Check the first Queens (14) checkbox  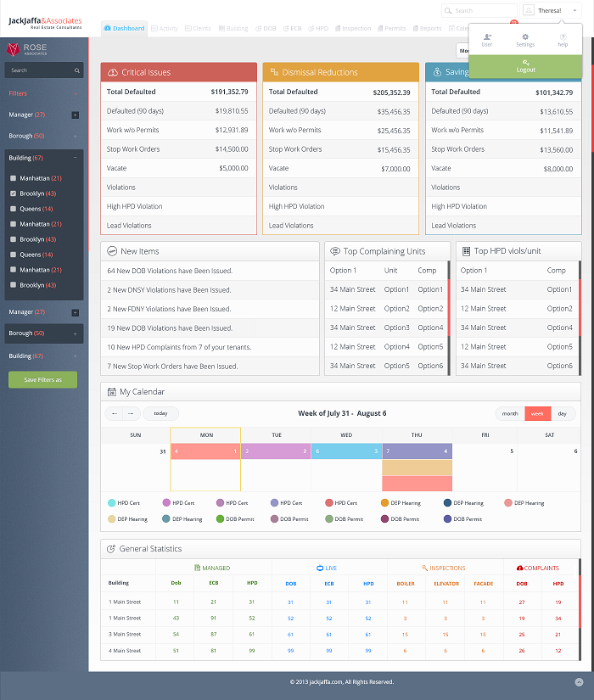[x=13, y=209]
